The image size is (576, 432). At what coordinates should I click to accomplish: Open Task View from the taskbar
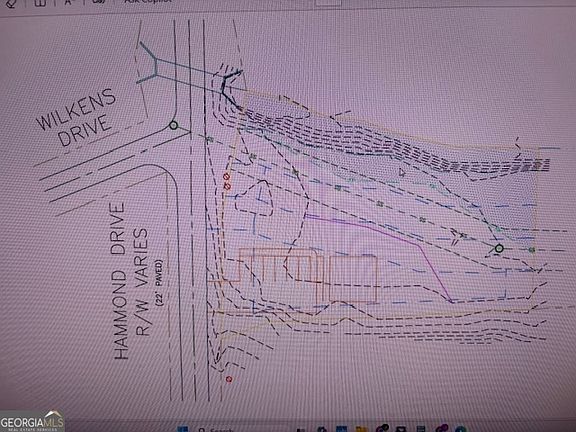tap(301, 429)
